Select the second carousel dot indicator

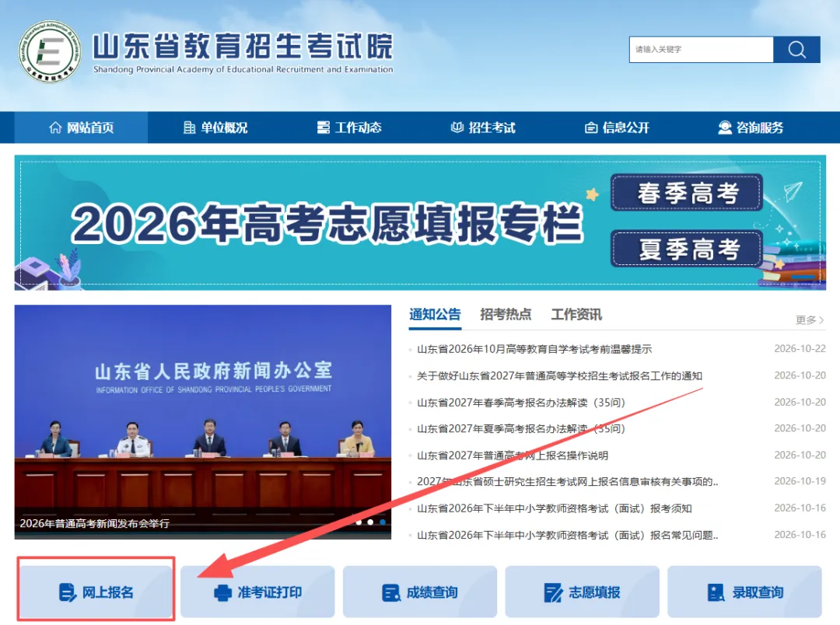370,522
